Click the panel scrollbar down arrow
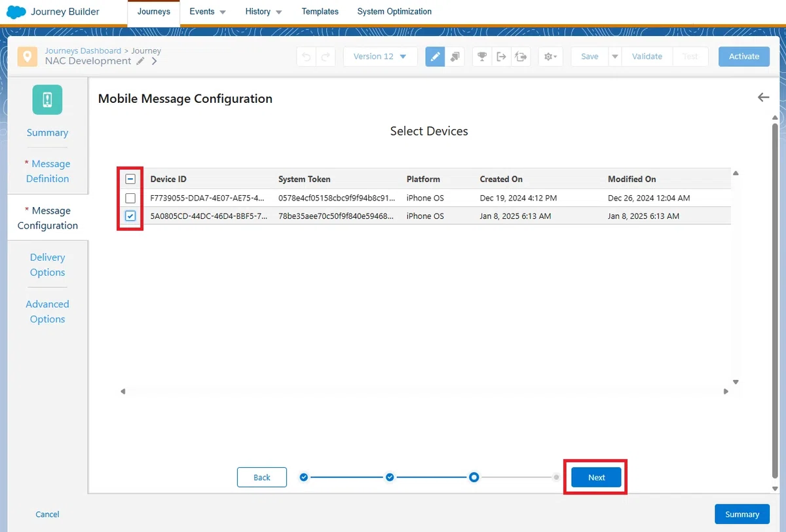Image resolution: width=786 pixels, height=532 pixels. [x=776, y=489]
